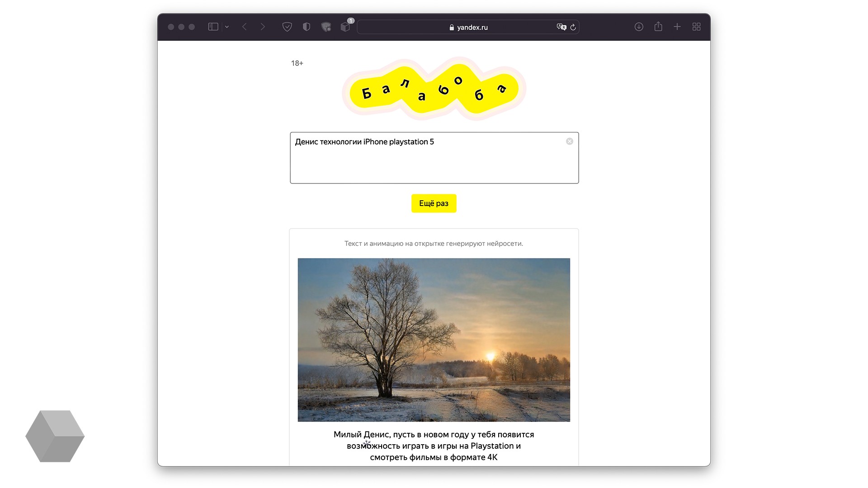Clear the text input field
868x488 pixels.
point(569,141)
